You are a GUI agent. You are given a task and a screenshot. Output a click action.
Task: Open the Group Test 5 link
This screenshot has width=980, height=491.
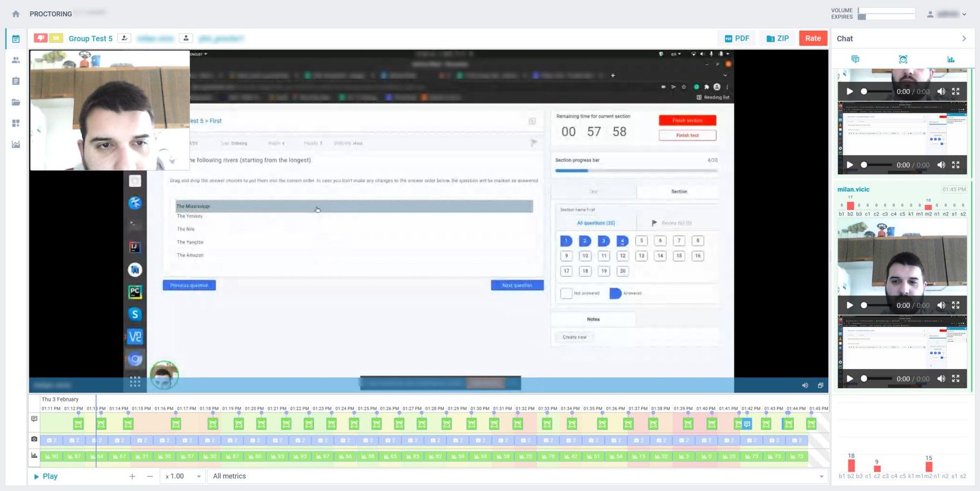click(x=91, y=39)
